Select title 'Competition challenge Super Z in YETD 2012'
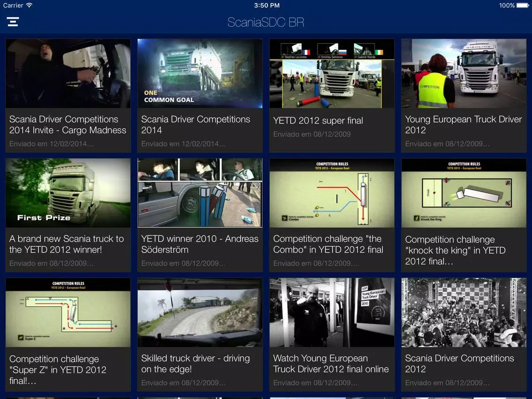Screen dimensions: 532x399 (58, 370)
